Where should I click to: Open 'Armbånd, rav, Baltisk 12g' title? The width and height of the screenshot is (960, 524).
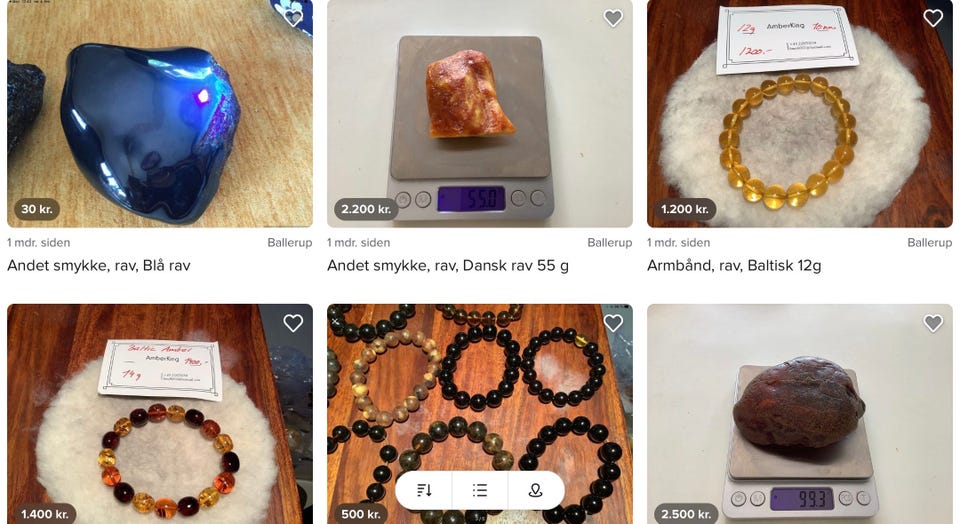(x=734, y=266)
